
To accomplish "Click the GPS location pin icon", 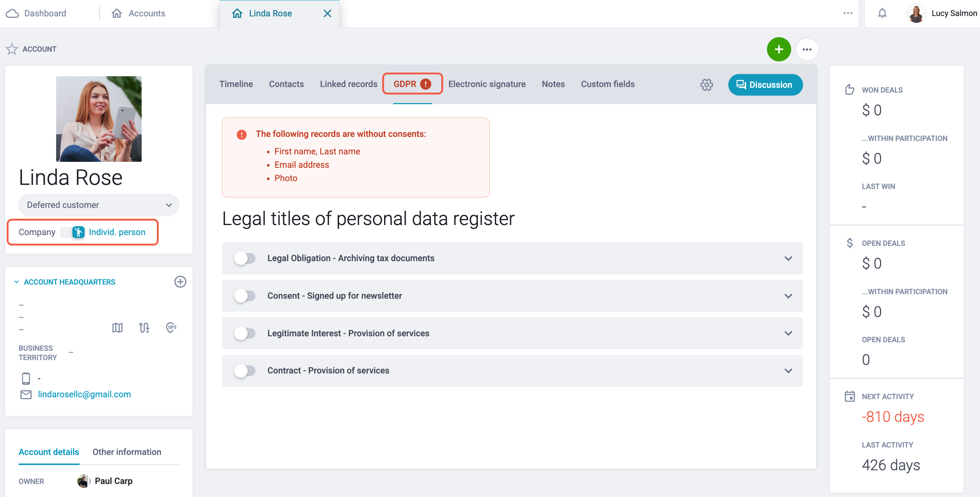I will pyautogui.click(x=171, y=327).
